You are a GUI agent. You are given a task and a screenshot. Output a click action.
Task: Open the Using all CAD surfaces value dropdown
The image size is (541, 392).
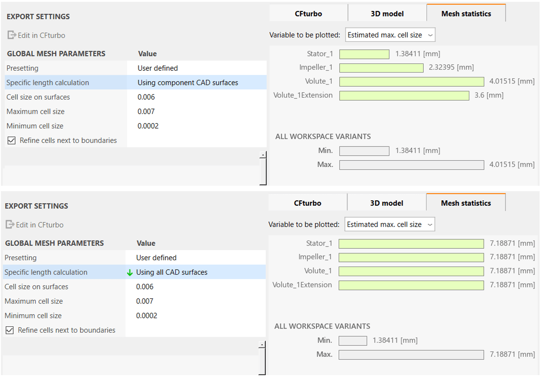coord(196,272)
